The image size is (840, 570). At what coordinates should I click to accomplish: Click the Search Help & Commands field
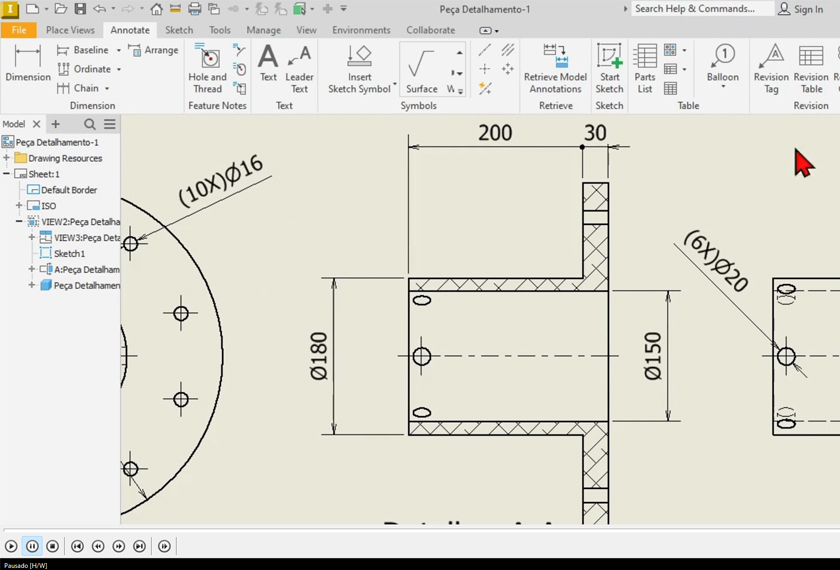click(x=700, y=9)
